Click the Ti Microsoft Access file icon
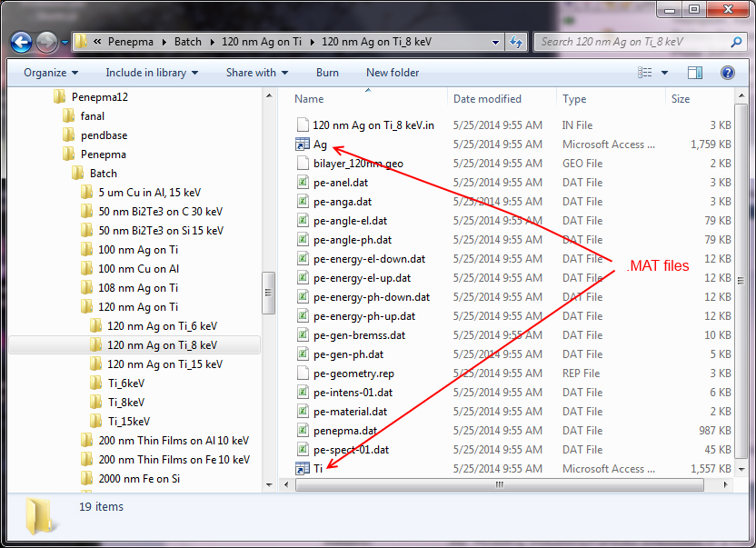 point(303,469)
